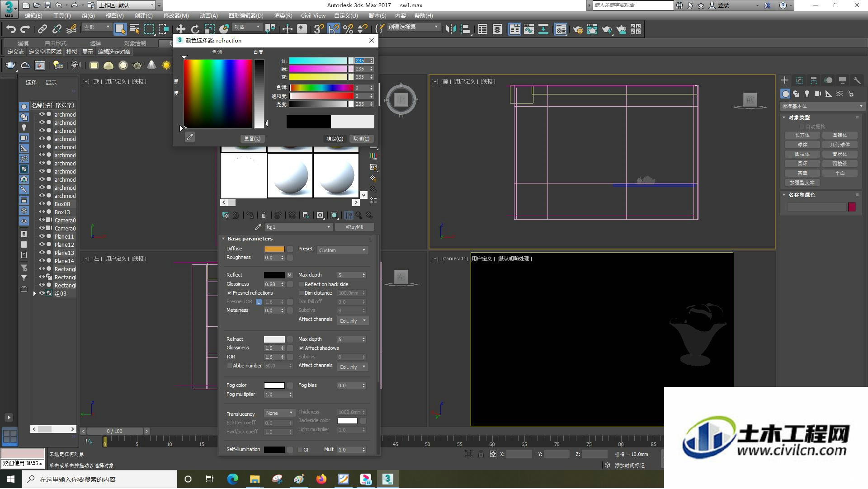This screenshot has height=489, width=868.
Task: Click Reset Map/Mtl trash icon
Action: click(264, 215)
